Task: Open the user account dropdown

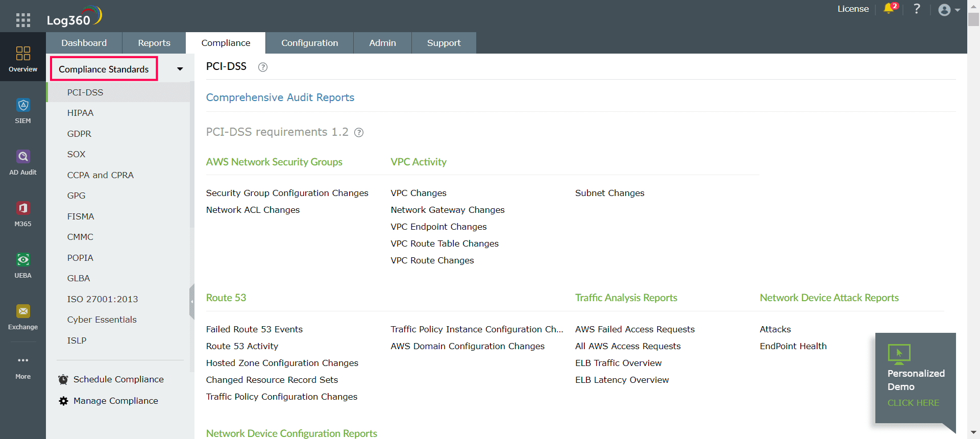Action: pos(949,10)
